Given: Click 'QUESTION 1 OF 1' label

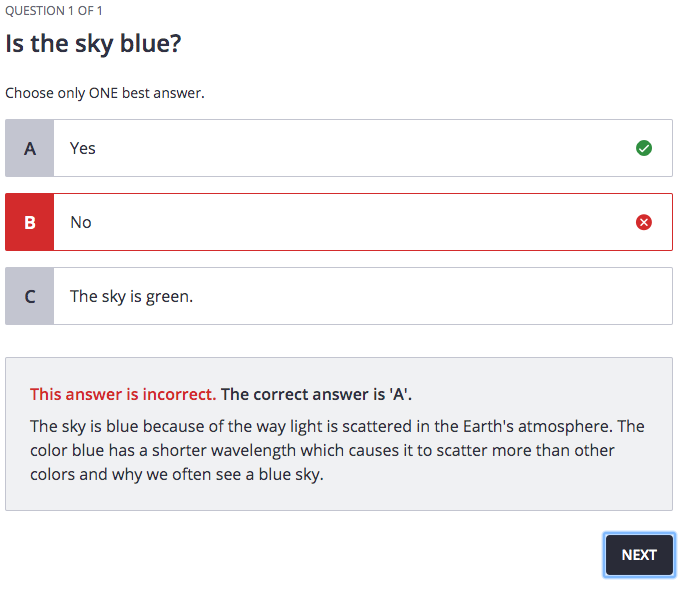Looking at the screenshot, I should [x=54, y=11].
